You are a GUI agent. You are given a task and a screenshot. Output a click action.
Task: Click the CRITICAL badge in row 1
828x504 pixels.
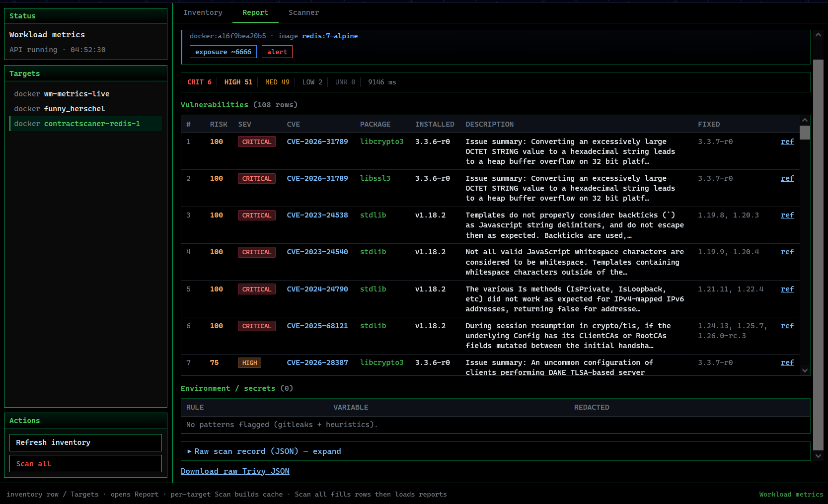(x=257, y=142)
